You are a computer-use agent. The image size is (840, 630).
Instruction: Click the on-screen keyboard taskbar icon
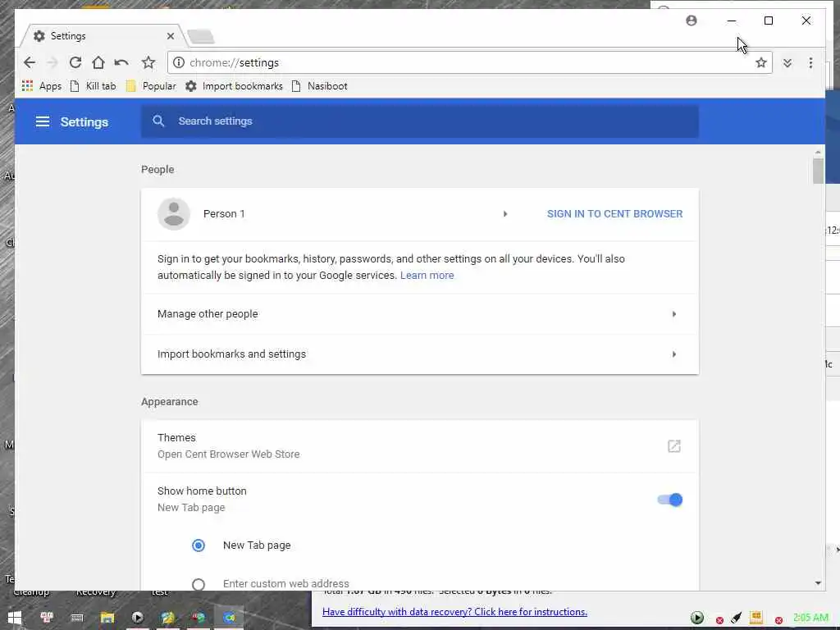(77, 618)
